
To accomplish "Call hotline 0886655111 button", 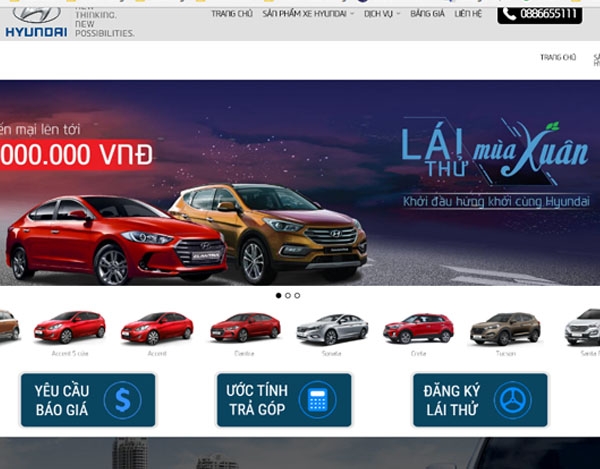I will 540,15.
